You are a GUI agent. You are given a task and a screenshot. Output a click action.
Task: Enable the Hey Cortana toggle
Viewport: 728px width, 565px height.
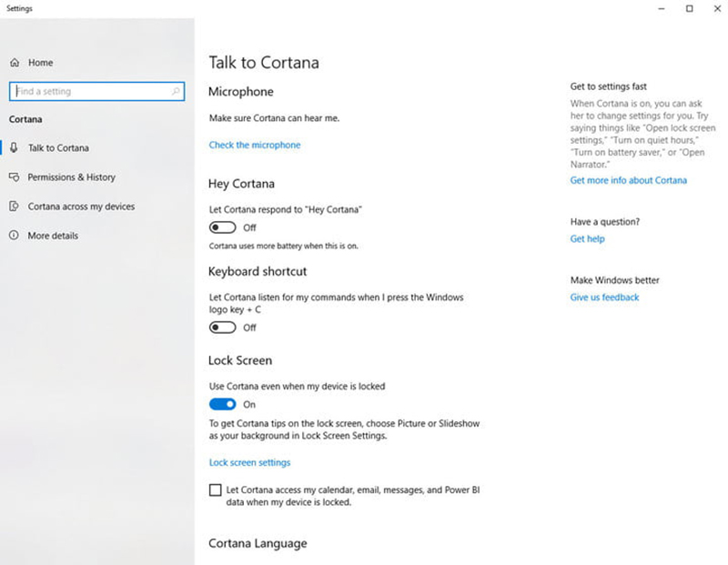point(222,227)
